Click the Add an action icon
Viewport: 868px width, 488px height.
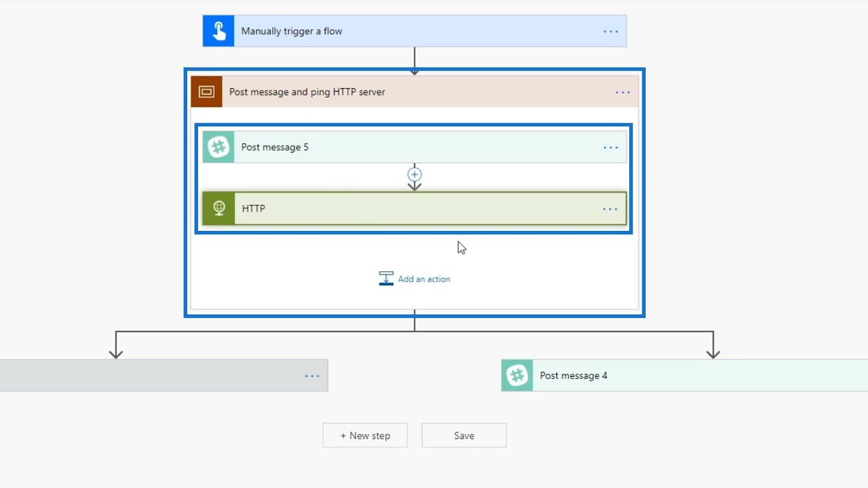(x=386, y=279)
